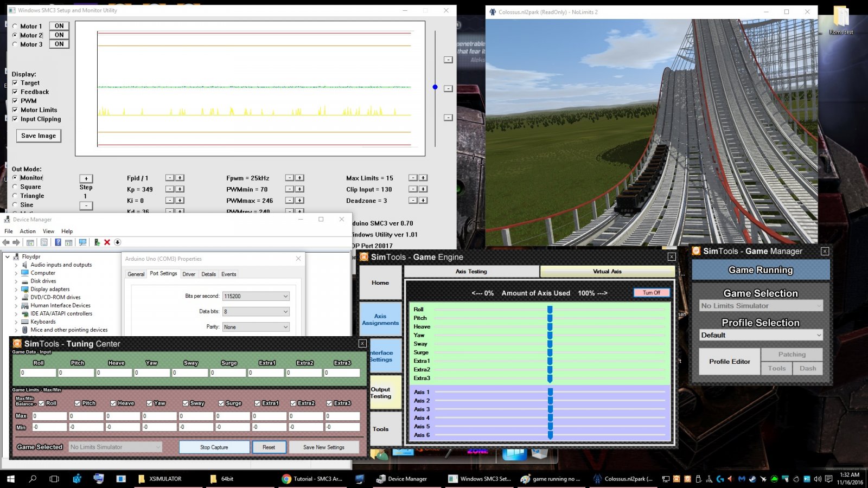Open the View menu in Device Manager

tap(48, 231)
